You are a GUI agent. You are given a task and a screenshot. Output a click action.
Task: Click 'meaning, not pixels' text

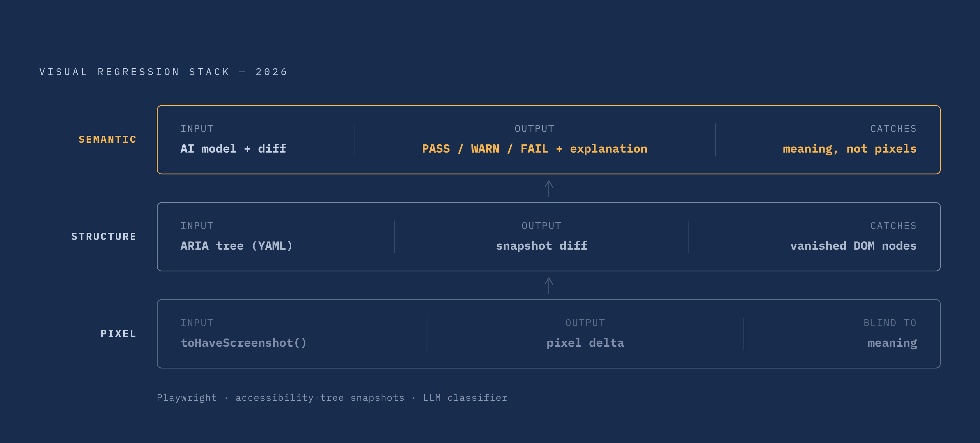tap(850, 149)
